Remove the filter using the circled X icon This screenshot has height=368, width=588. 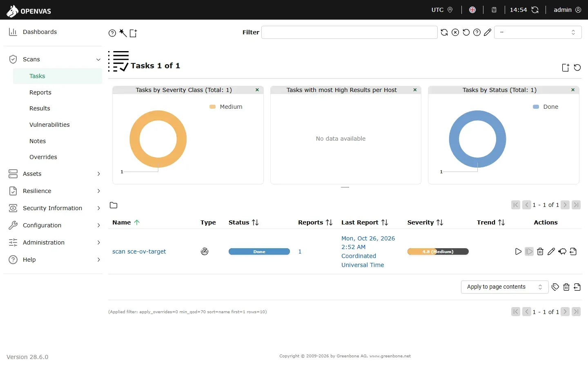coord(455,32)
